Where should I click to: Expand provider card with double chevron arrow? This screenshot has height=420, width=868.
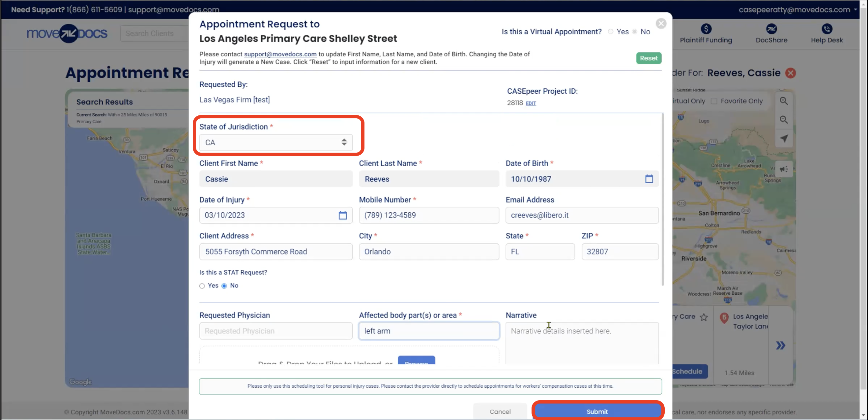coord(781,345)
